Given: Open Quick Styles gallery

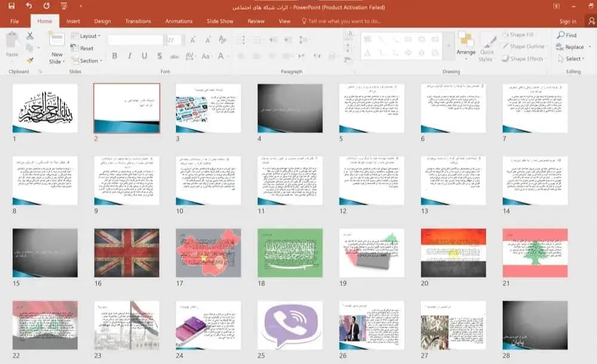Looking at the screenshot, I should pyautogui.click(x=487, y=48).
